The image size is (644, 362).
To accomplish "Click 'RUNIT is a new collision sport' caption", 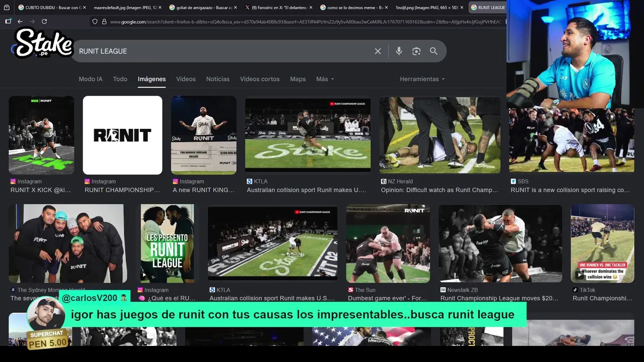I will coord(571,190).
